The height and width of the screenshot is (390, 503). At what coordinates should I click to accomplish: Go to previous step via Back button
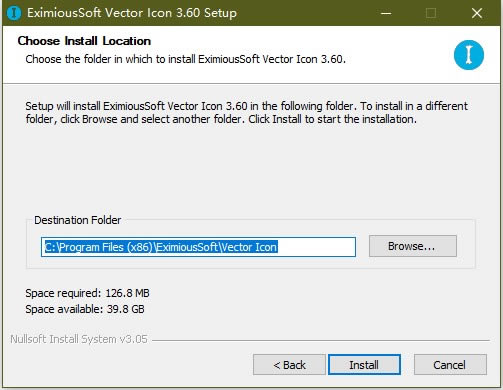(x=289, y=365)
